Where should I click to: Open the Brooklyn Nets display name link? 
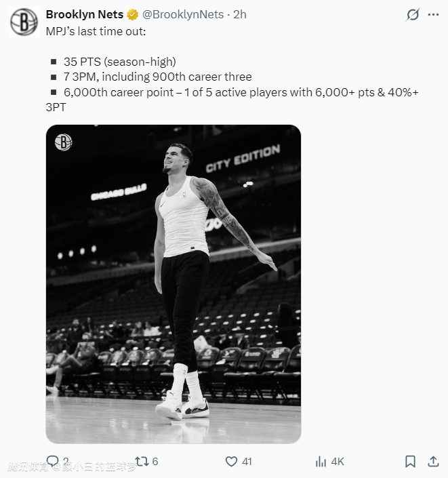tap(85, 14)
